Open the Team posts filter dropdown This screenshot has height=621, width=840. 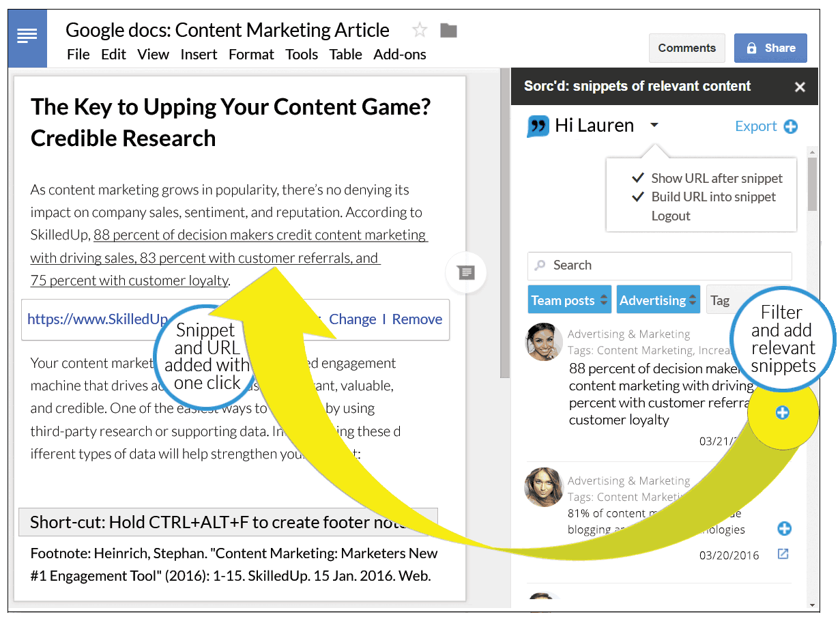[570, 300]
